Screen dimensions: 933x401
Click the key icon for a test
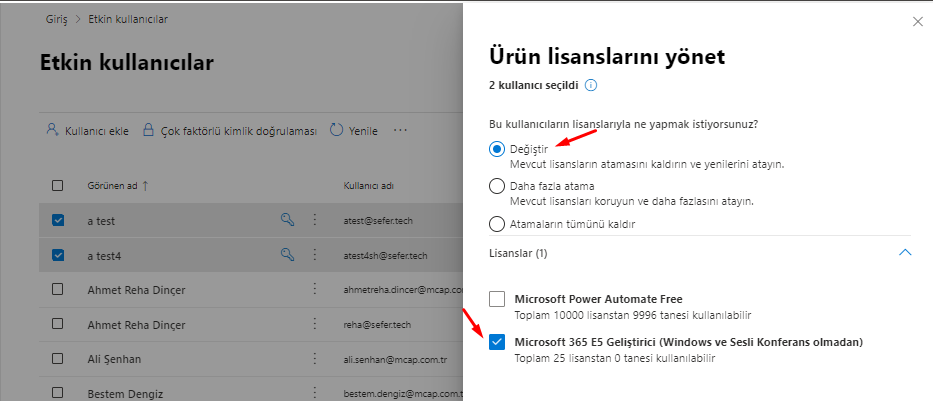pos(287,220)
